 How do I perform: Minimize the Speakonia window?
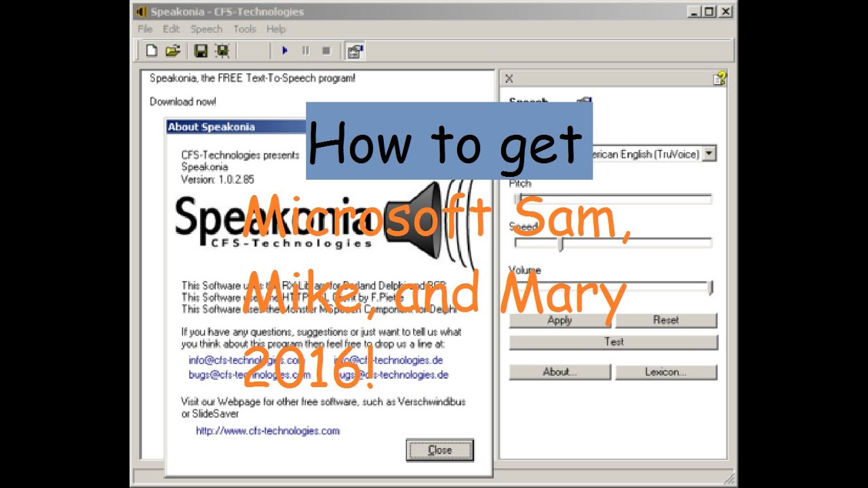click(694, 12)
